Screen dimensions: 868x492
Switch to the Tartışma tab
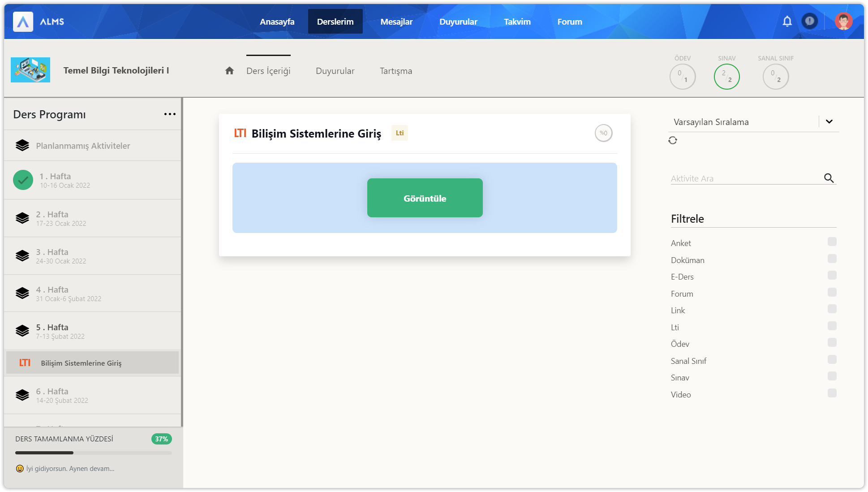(395, 71)
